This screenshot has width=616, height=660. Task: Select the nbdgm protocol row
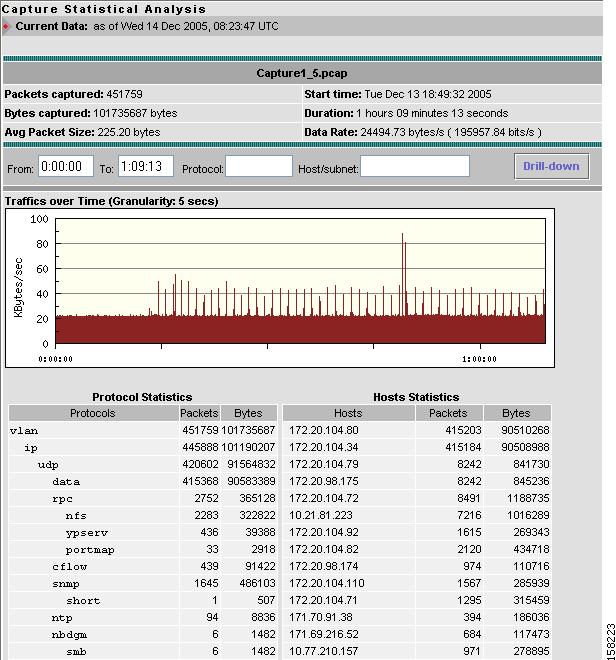tap(143, 634)
